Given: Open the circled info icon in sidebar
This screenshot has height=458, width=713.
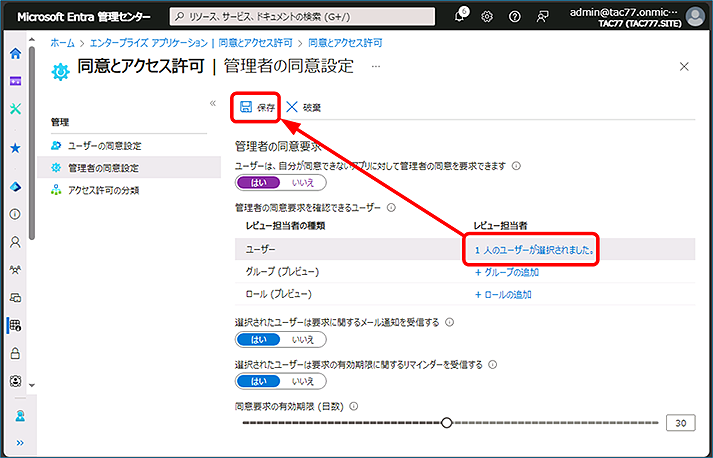Looking at the screenshot, I should 15,214.
